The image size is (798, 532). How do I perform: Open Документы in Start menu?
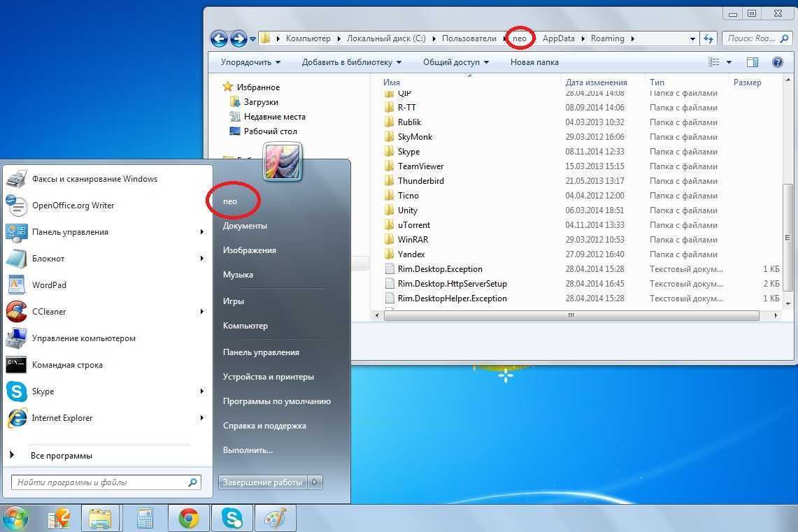(245, 226)
